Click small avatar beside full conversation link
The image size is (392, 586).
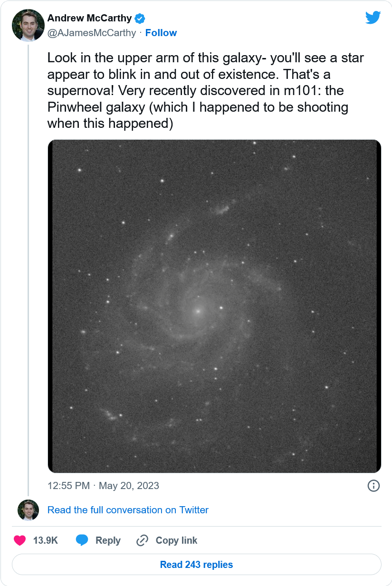(x=28, y=510)
